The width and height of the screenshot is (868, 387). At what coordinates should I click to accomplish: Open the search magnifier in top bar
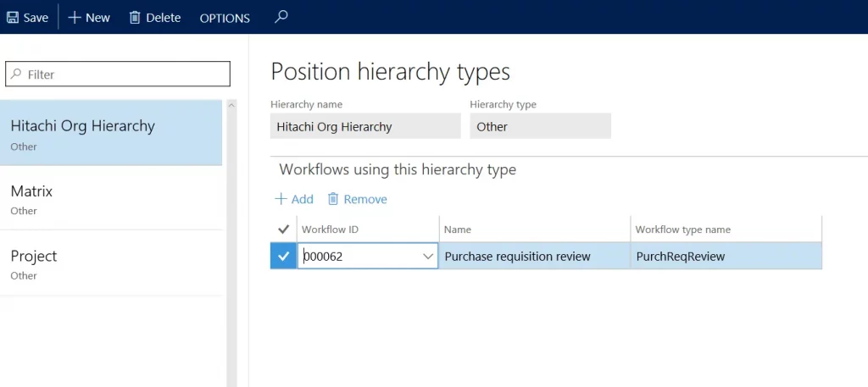coord(281,17)
